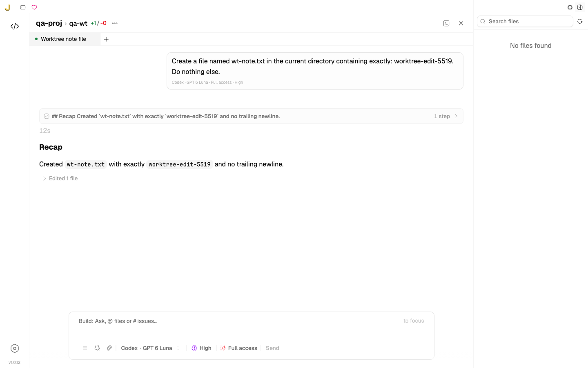Click the Recap heading
The height and width of the screenshot is (368, 588).
click(51, 147)
